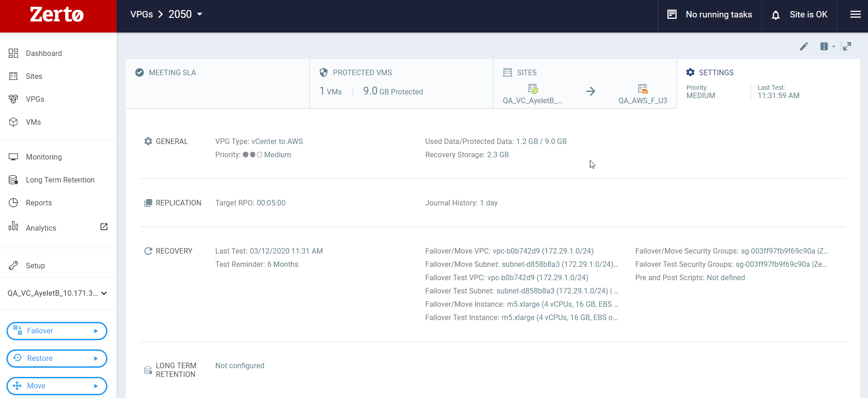Click the Failover button
Image resolution: width=868 pixels, height=398 pixels.
[x=57, y=331]
